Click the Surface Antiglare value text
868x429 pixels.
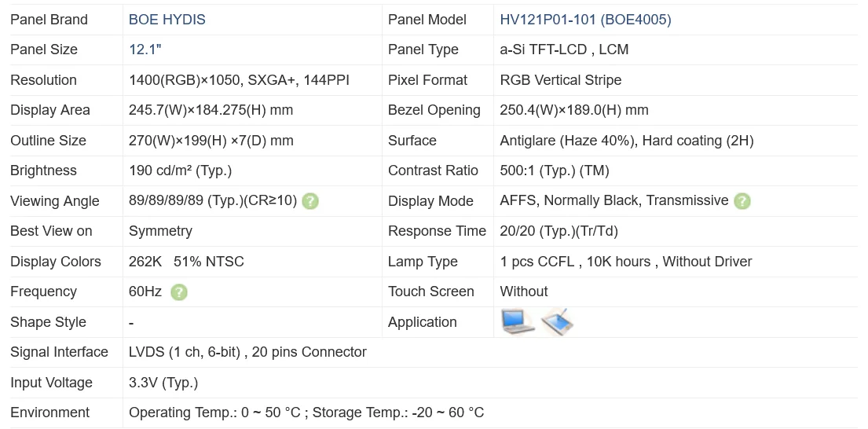tap(626, 141)
